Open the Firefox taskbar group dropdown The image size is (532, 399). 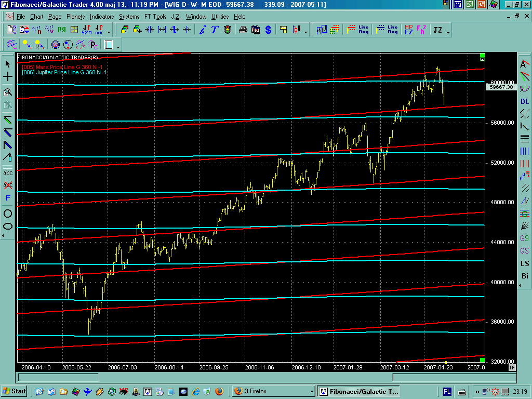click(x=312, y=391)
